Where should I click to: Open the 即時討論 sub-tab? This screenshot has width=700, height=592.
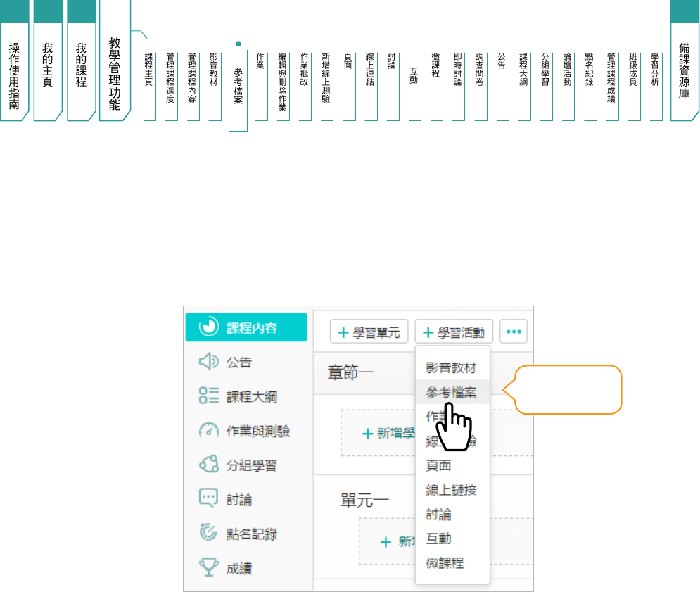(458, 87)
